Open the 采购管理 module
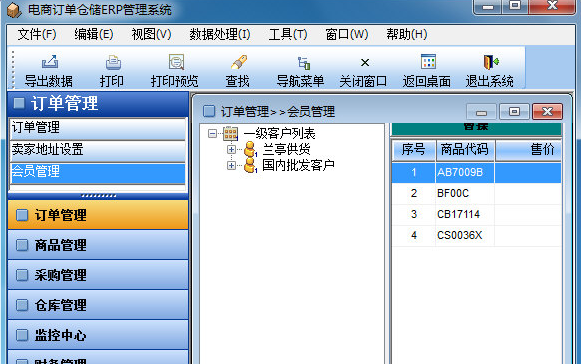The width and height of the screenshot is (581, 364). (x=98, y=275)
